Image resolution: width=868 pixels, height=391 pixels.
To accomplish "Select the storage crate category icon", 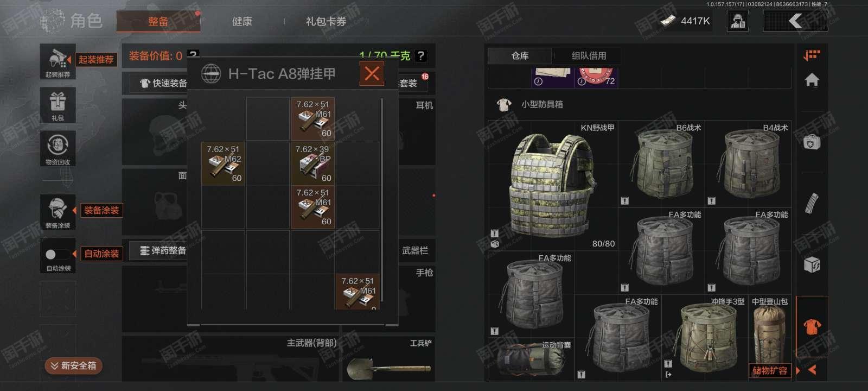I will pos(812,265).
